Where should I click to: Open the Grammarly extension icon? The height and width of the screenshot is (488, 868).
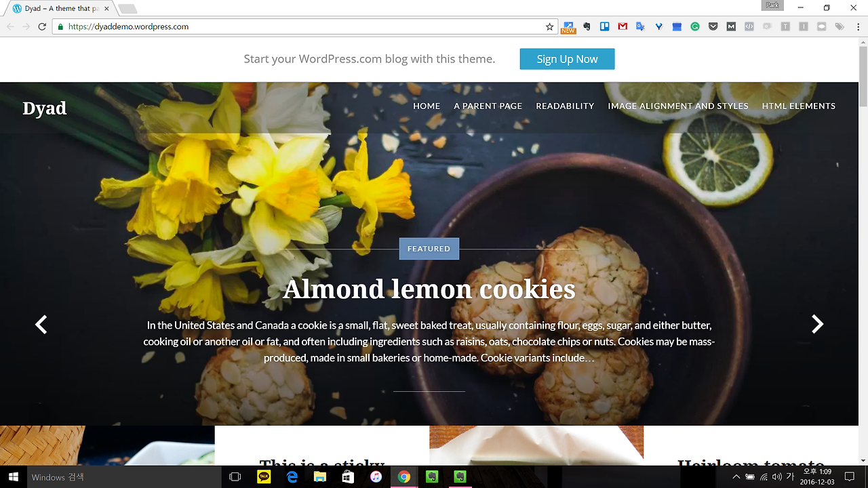695,26
